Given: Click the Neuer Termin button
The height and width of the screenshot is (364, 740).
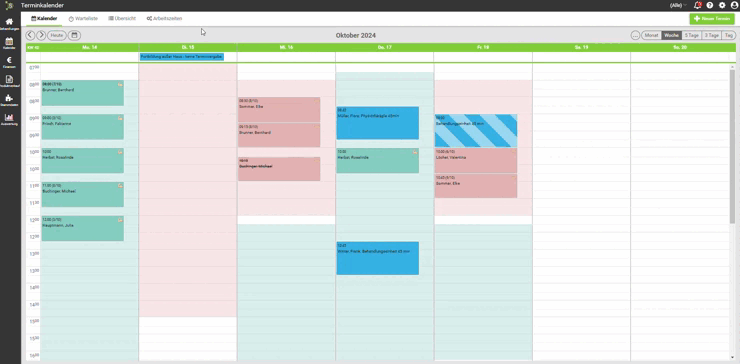Looking at the screenshot, I should [x=712, y=18].
